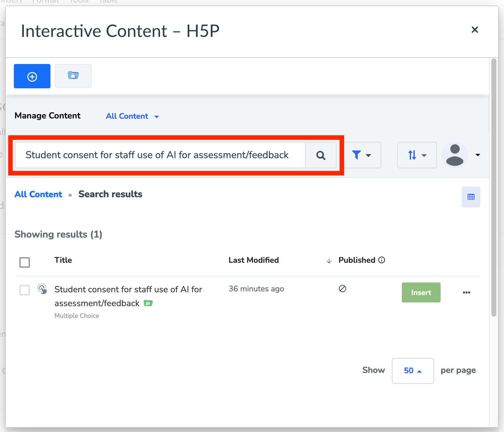
Task: Open the 50 per page dropdown
Action: pos(413,370)
